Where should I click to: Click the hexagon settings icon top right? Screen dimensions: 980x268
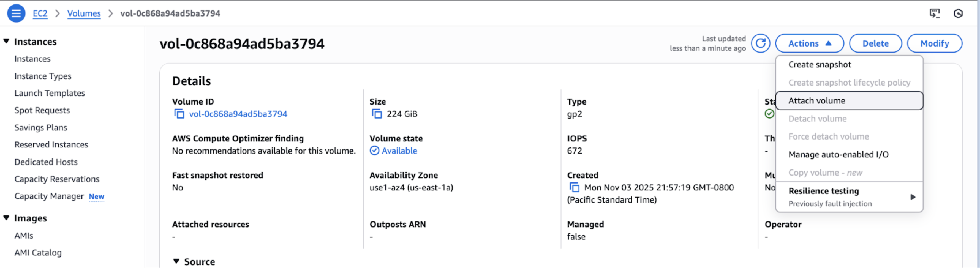point(958,13)
